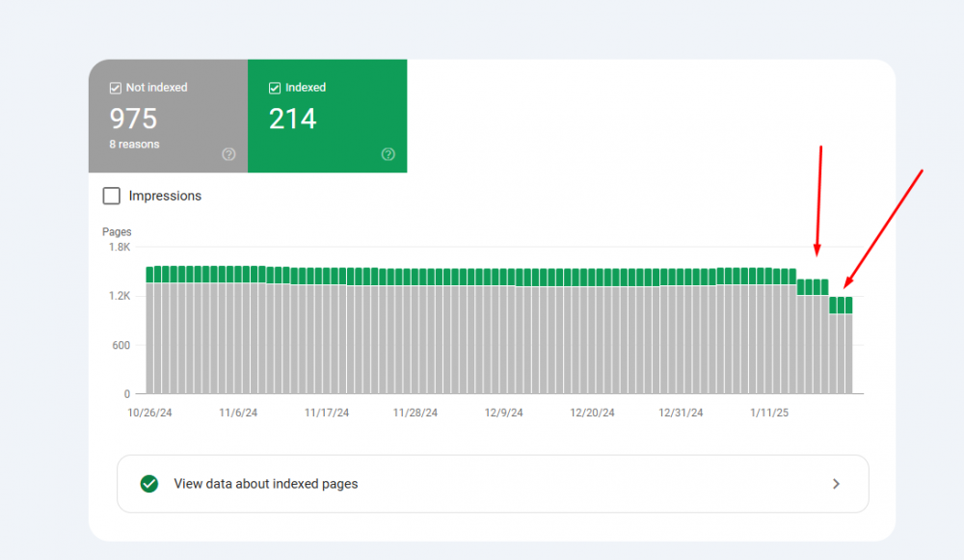Click the 975 not indexed count

click(x=132, y=119)
